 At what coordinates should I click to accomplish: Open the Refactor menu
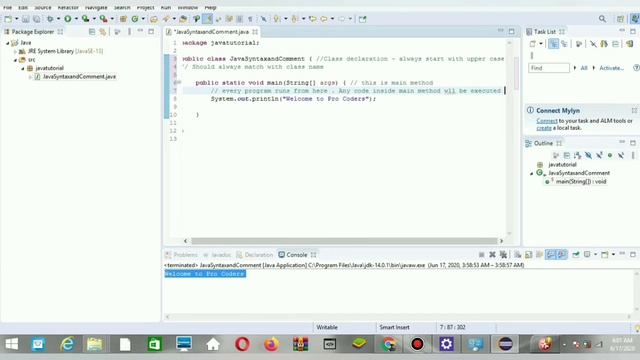click(x=68, y=7)
